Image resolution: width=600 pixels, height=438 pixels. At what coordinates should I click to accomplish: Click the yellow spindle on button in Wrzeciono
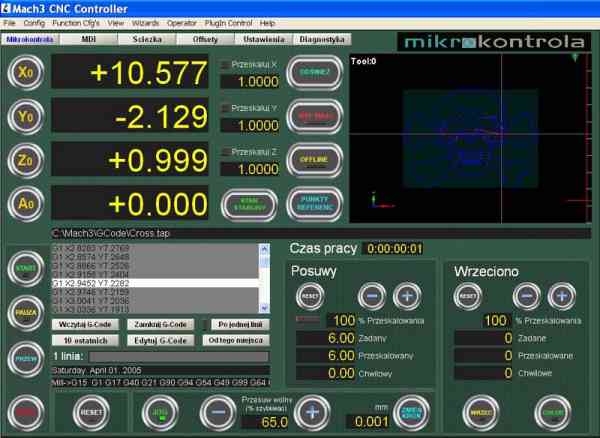[481, 413]
